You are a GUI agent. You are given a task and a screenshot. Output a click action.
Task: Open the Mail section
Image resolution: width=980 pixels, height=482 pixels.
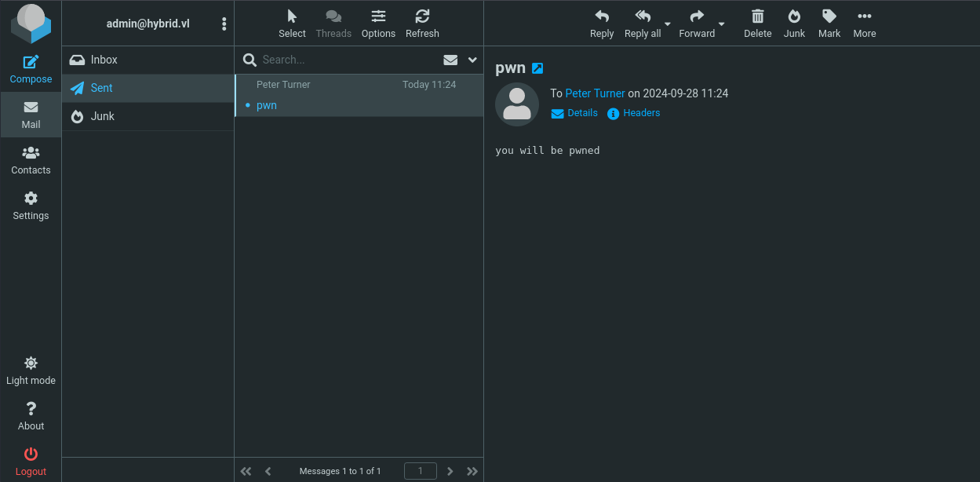pos(31,115)
